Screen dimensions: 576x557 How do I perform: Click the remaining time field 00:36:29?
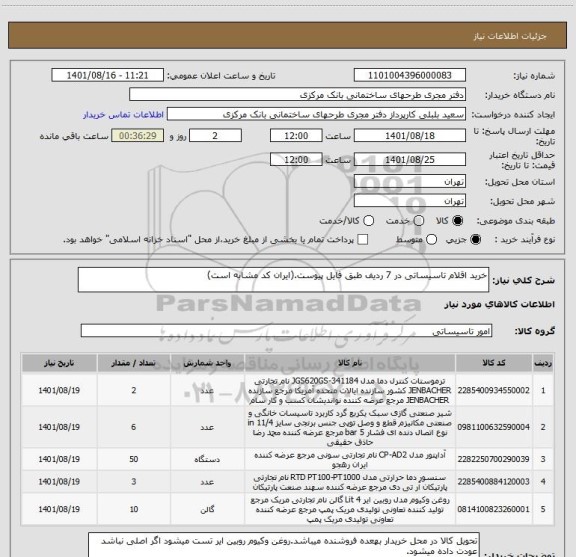(x=137, y=136)
